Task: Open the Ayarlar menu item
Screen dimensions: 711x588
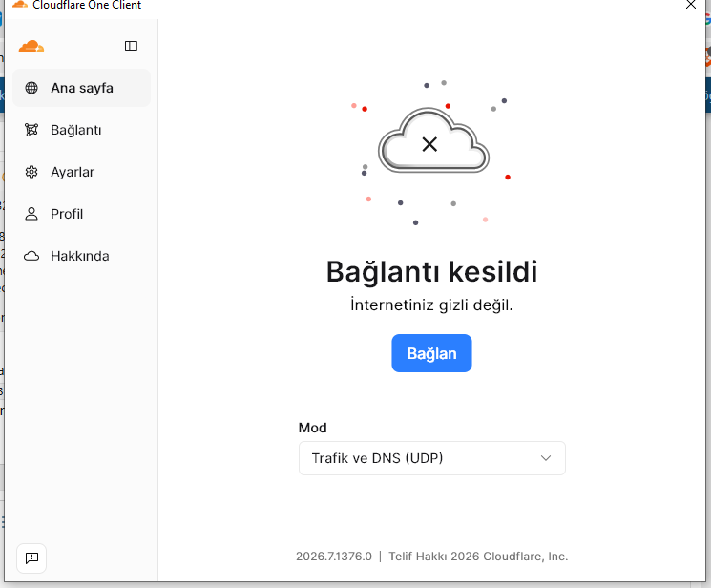Action: click(82, 172)
